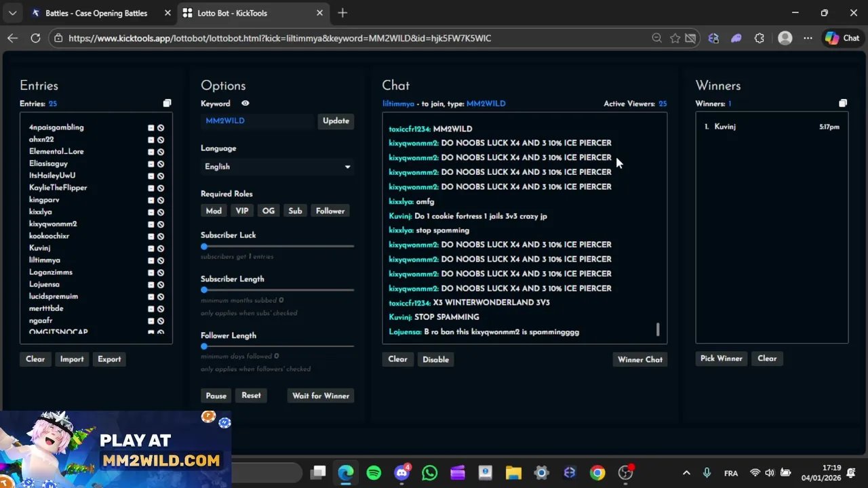Ban entry Kuvinj with the block icon
Screen dimensions: 868x488
coord(161,248)
